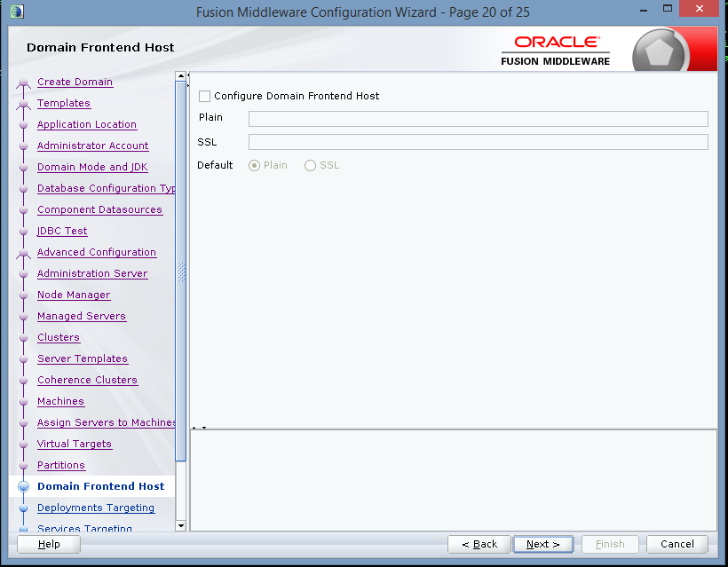Proceed with the Next button

[x=543, y=544]
